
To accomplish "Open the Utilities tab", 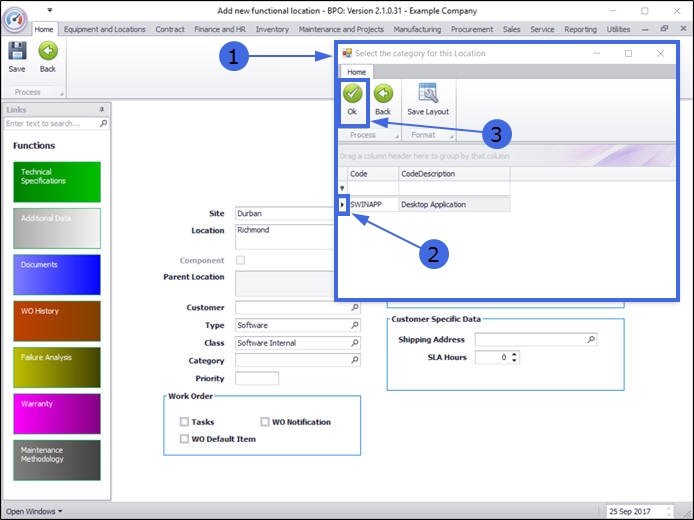I will pyautogui.click(x=618, y=29).
